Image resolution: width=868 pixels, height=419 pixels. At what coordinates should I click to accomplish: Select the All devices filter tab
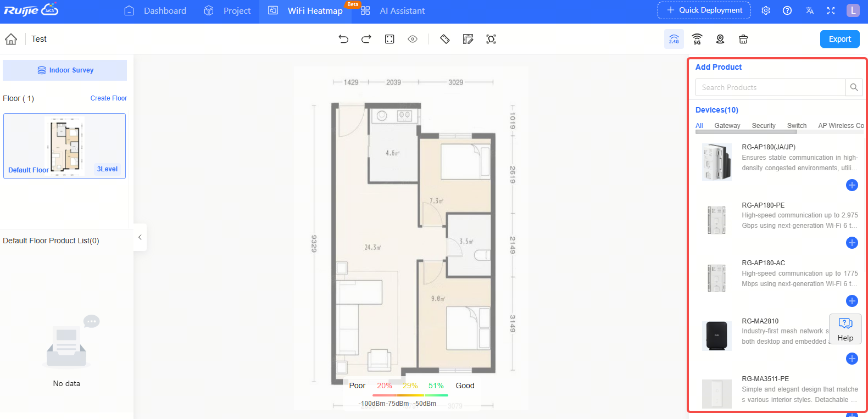coord(699,126)
